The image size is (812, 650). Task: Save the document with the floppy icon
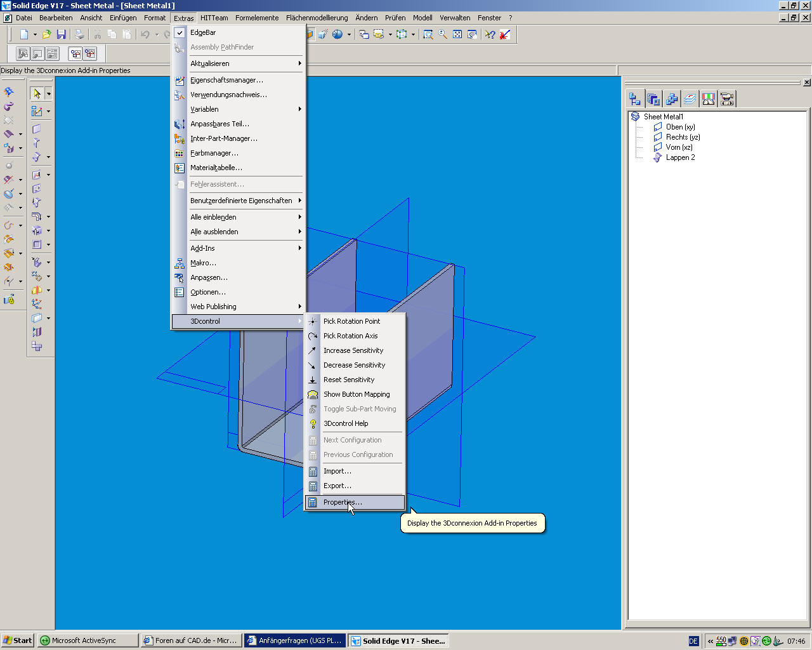pyautogui.click(x=62, y=34)
